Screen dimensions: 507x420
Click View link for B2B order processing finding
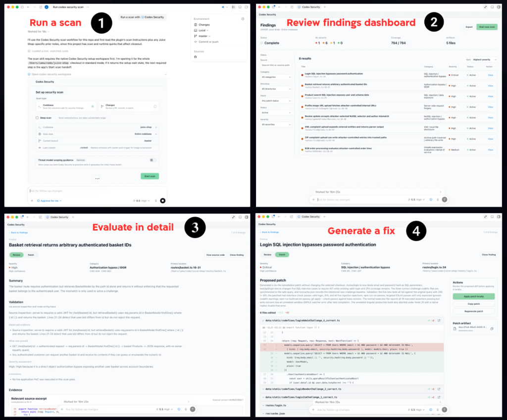pyautogui.click(x=490, y=149)
